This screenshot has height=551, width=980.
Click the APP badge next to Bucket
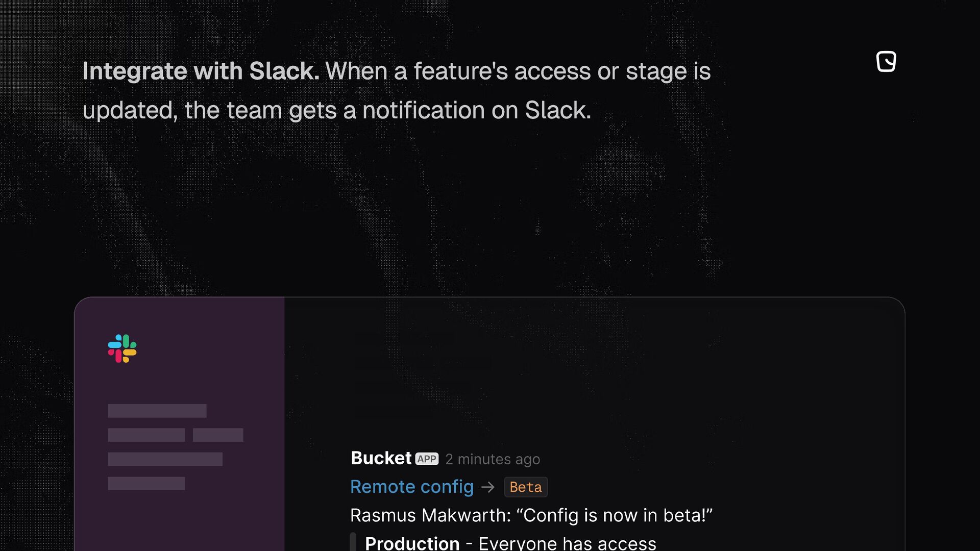(x=427, y=459)
